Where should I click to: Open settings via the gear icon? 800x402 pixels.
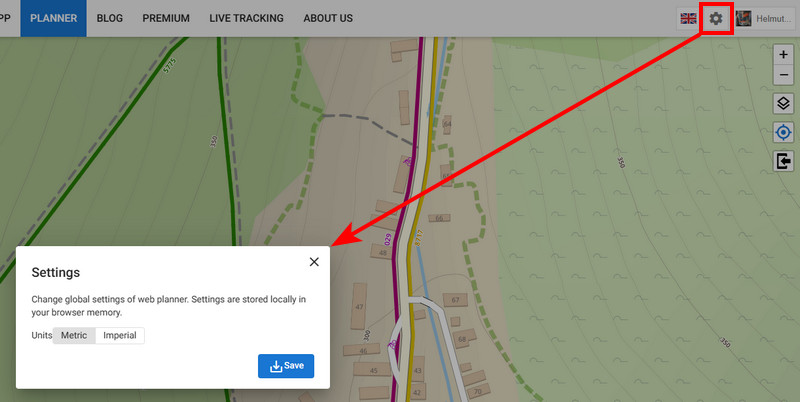716,19
